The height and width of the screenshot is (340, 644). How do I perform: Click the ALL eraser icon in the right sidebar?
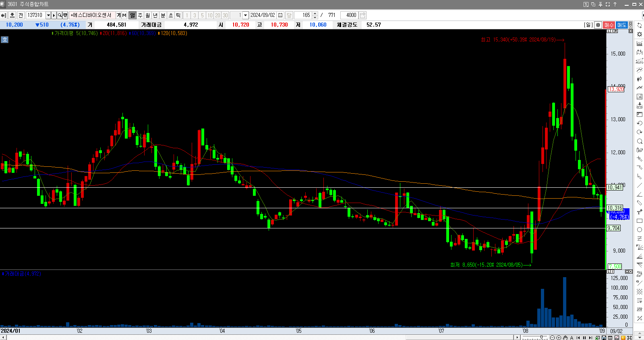pos(640,274)
